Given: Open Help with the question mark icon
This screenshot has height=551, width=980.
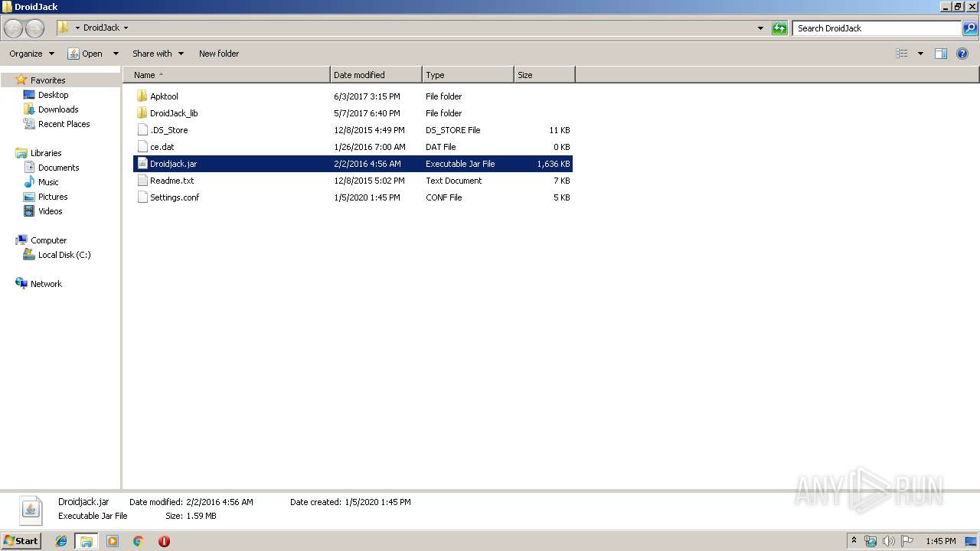Looking at the screenshot, I should (x=963, y=54).
